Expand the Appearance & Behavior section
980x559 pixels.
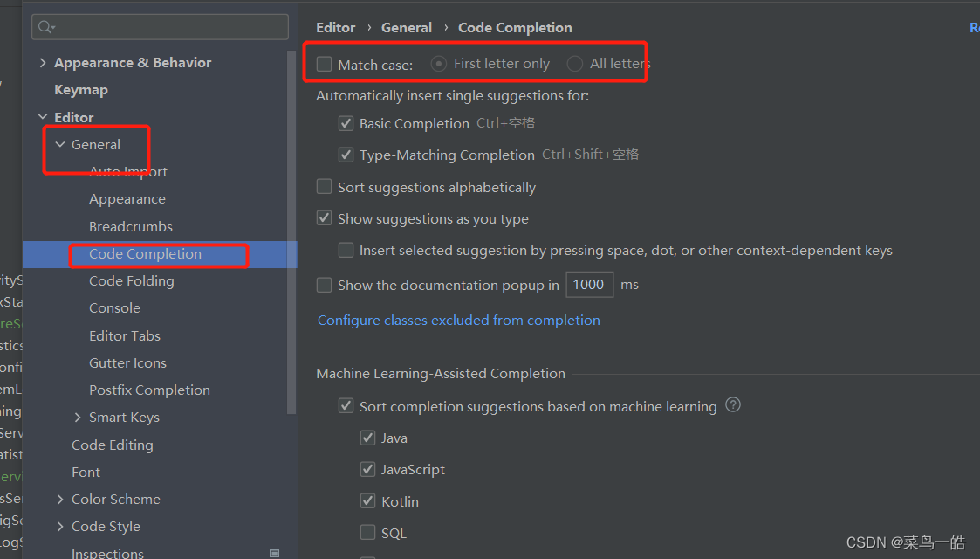coord(43,63)
